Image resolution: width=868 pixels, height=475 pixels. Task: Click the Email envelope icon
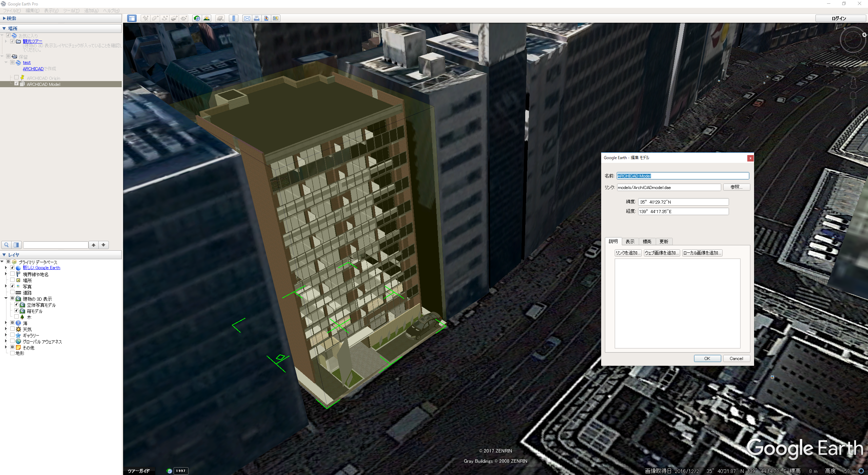coord(247,18)
